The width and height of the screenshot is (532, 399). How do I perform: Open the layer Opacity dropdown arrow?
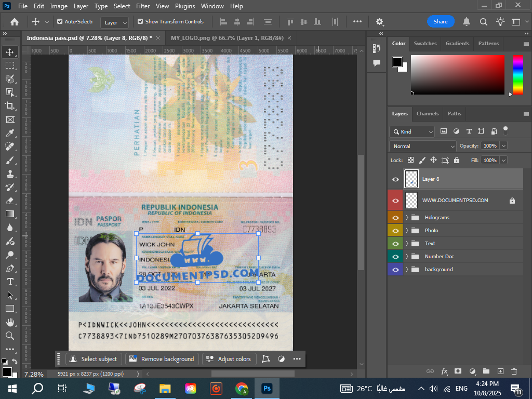[503, 146]
